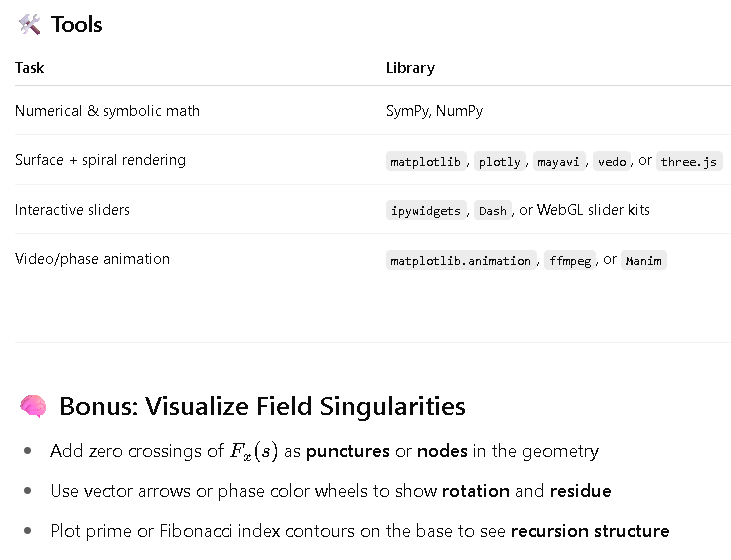Click the pink brain emoji icon
Screen dimensions: 731x560
33,406
